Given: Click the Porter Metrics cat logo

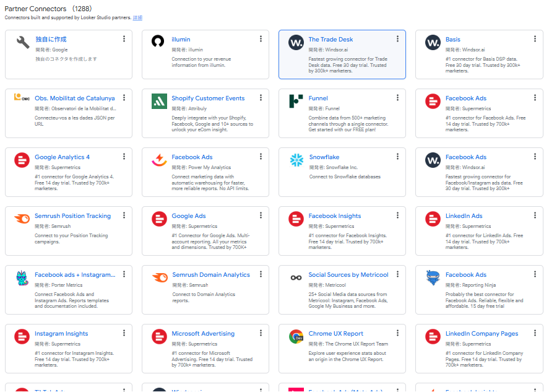Looking at the screenshot, I should point(22,278).
